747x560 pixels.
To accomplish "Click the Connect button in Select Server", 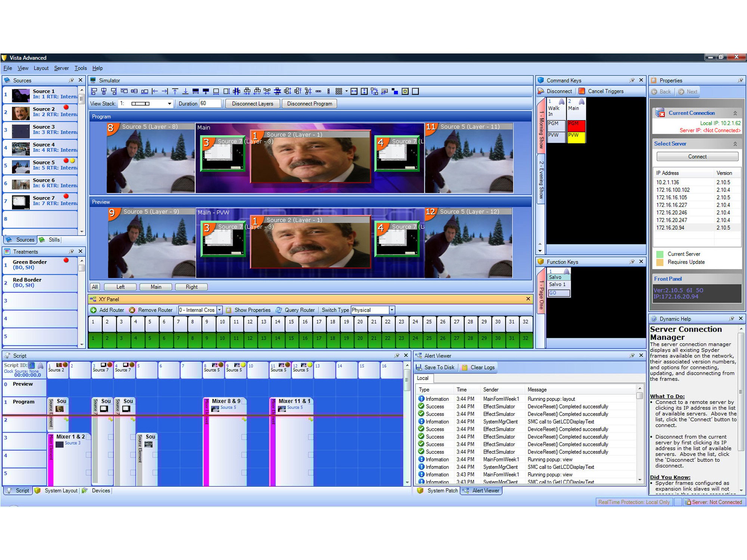I will click(x=697, y=157).
